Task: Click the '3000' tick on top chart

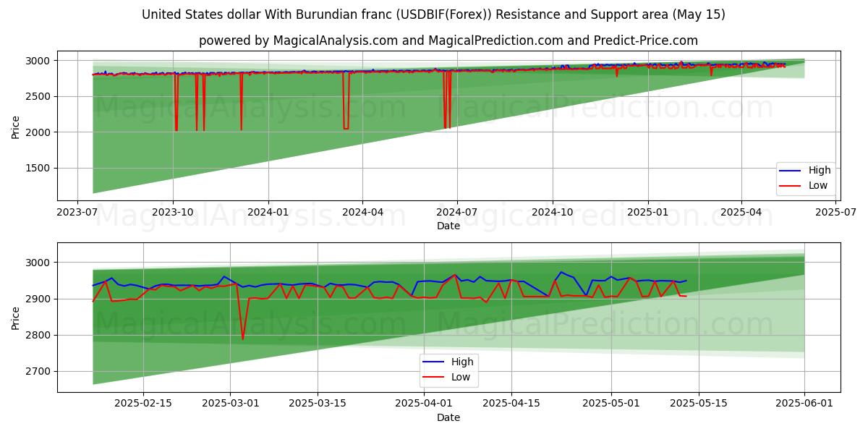Action: coord(39,61)
